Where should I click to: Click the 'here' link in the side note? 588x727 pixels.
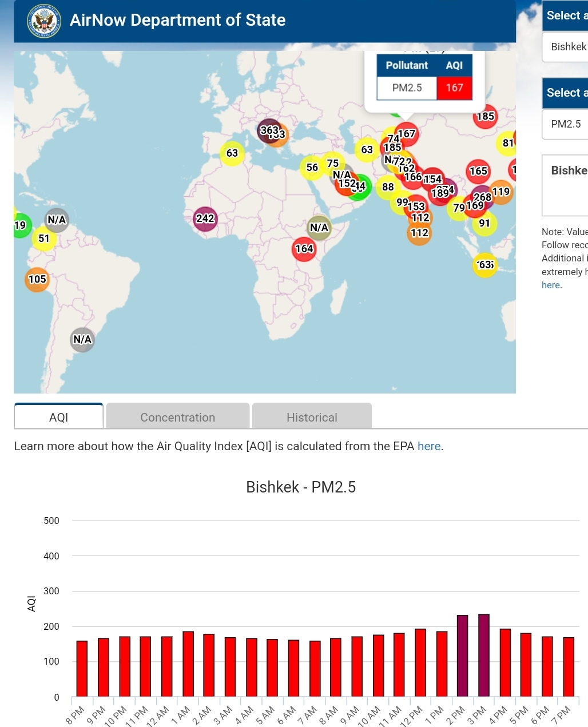[551, 285]
